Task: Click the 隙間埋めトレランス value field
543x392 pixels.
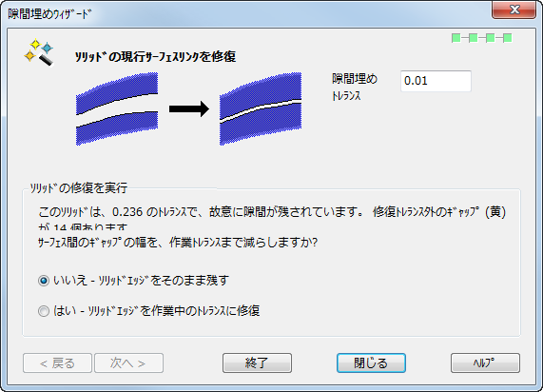Action: (x=436, y=81)
